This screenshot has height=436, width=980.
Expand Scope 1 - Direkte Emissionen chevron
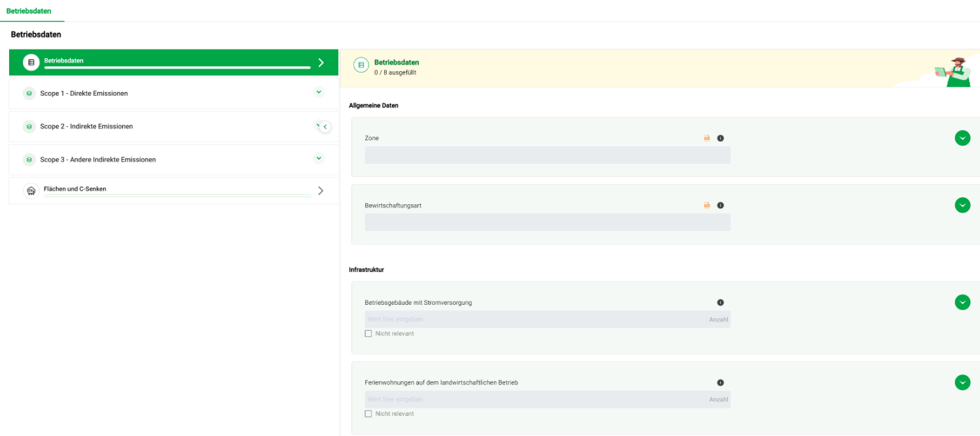tap(319, 92)
